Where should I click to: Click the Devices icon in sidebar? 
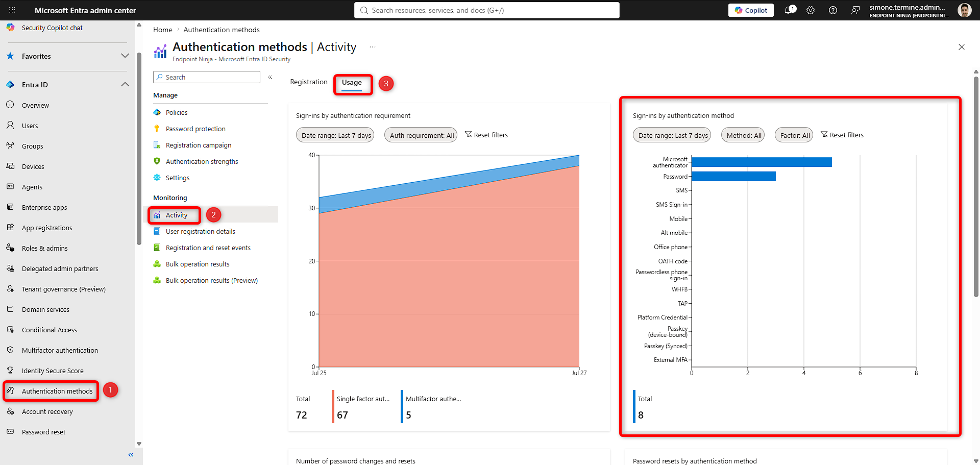(10, 166)
